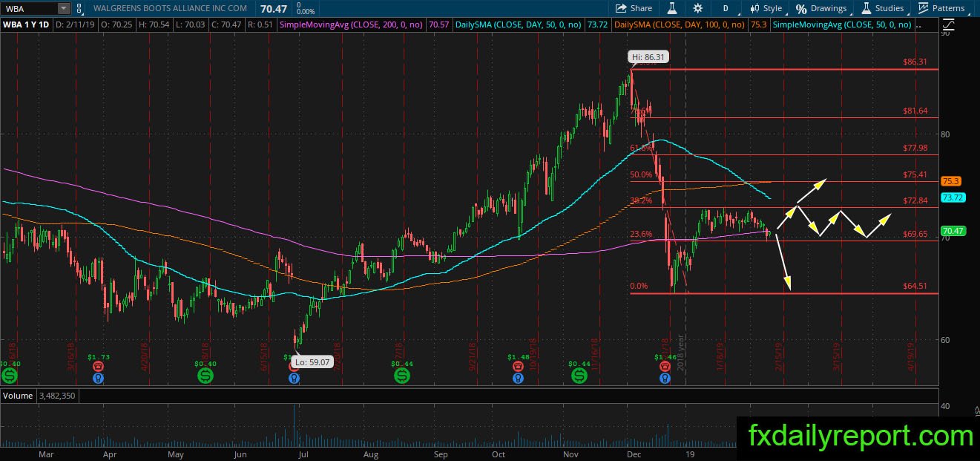Click the flask quick-study icon beside Share
The width and height of the screenshot is (980, 461).
coord(671,8)
